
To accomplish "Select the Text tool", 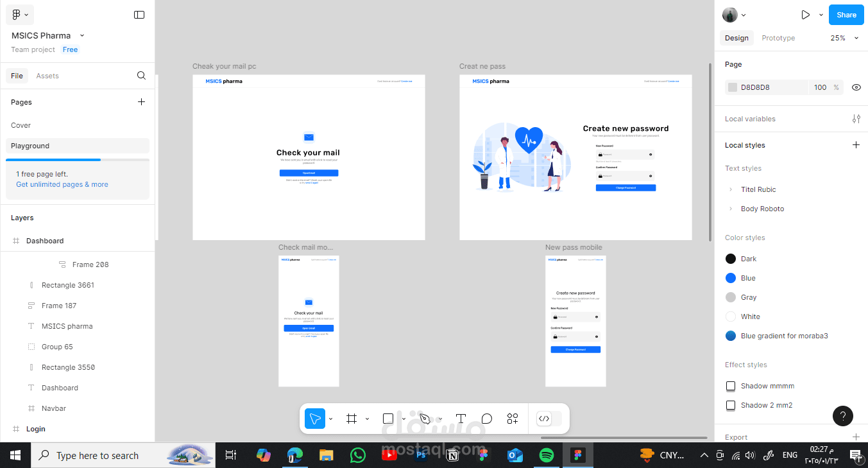I will (461, 419).
